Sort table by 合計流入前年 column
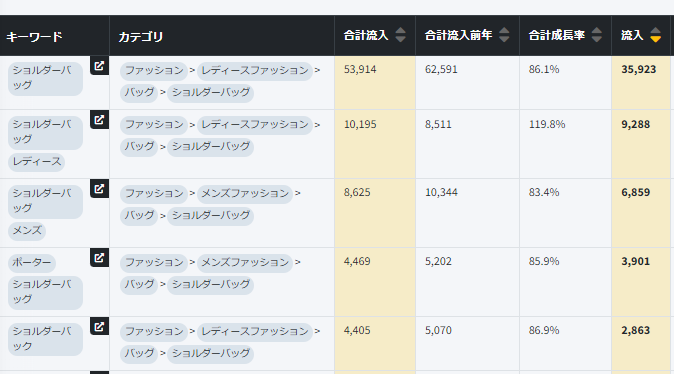The height and width of the screenshot is (374, 674). (x=504, y=35)
